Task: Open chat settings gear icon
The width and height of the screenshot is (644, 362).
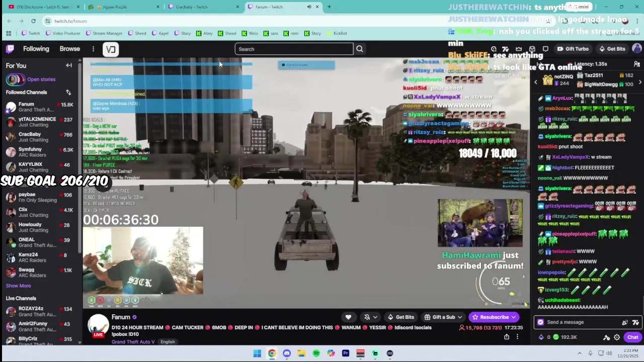Action: 617,337
